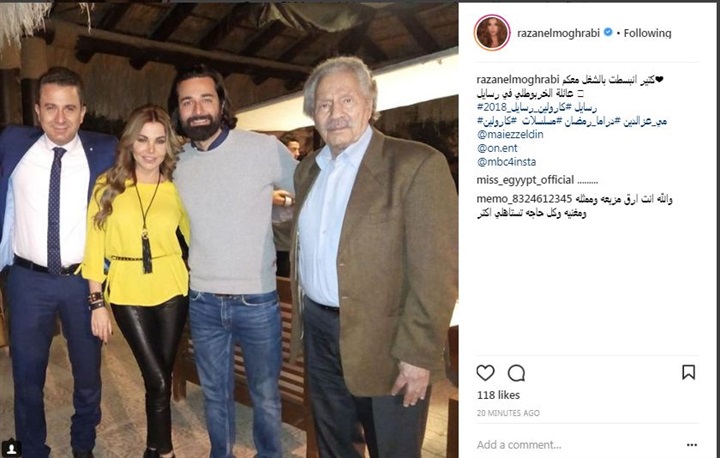The width and height of the screenshot is (720, 458).
Task: Open comments with speech bubble icon
Action: pyautogui.click(x=516, y=373)
